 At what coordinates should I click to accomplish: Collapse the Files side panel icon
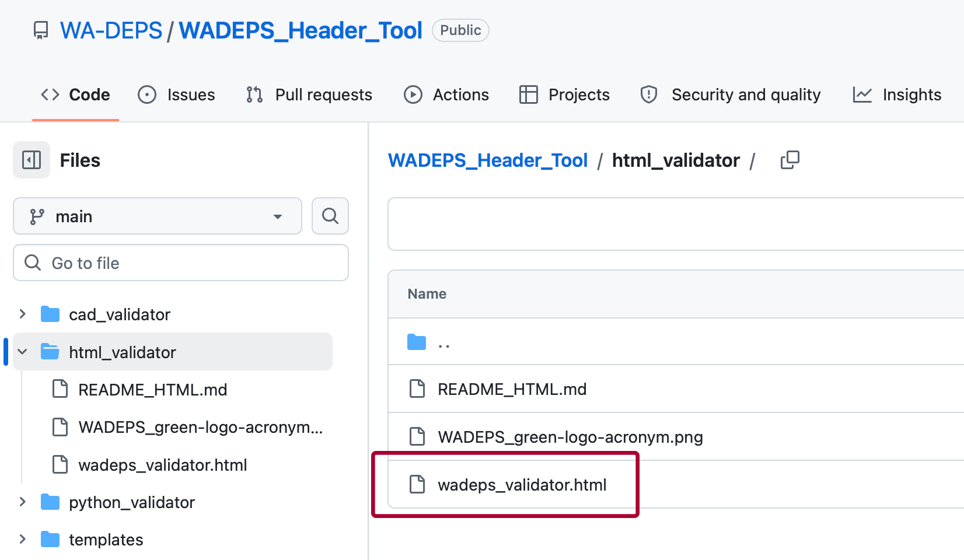click(32, 160)
